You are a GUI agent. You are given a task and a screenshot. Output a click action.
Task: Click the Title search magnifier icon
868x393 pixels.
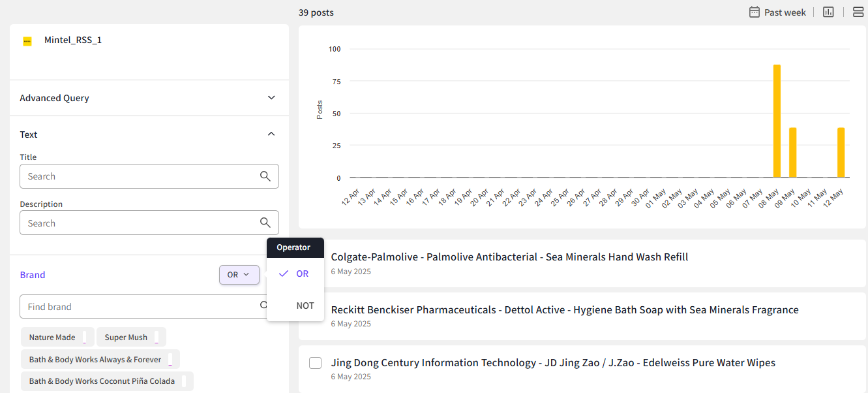pos(265,176)
